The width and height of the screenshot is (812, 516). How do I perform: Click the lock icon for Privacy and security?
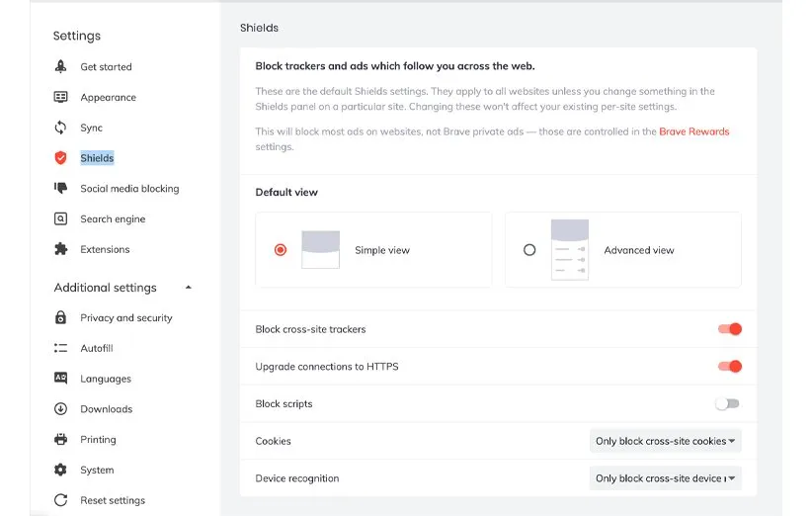60,318
